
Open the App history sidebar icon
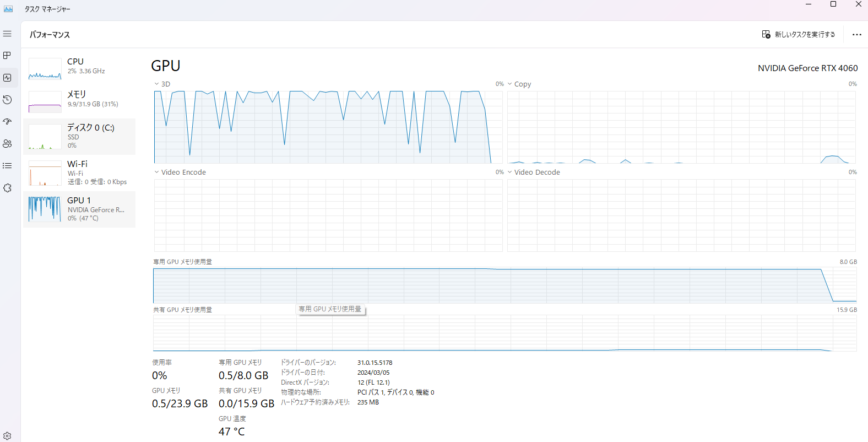(7, 100)
